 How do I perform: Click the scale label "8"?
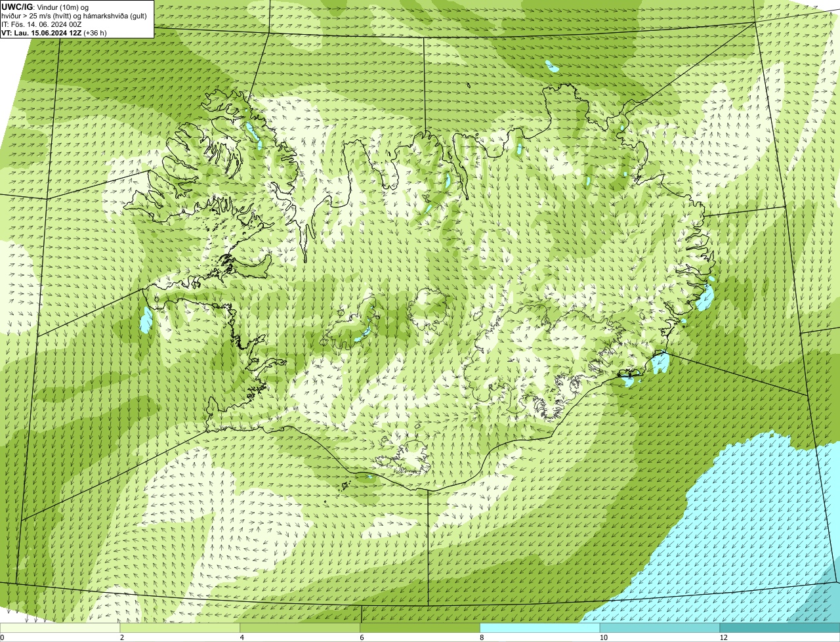pos(482,637)
